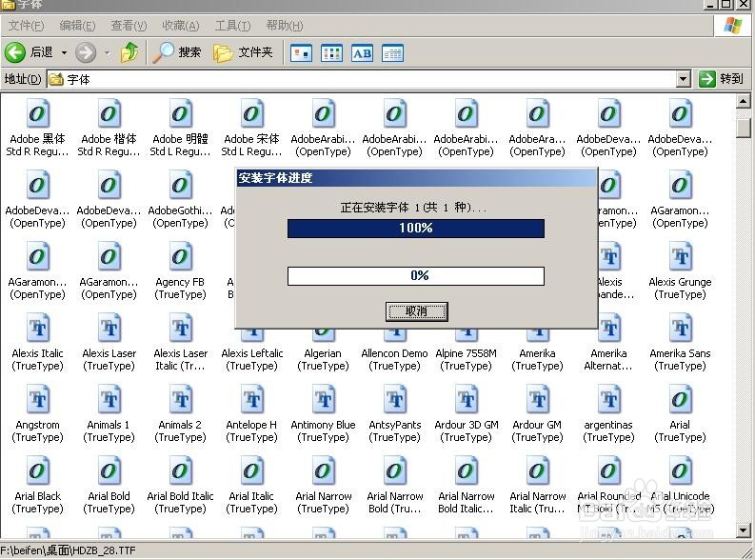Viewport: 755px width, 560px height.
Task: Select the Animals 1 font icon
Action: click(109, 399)
